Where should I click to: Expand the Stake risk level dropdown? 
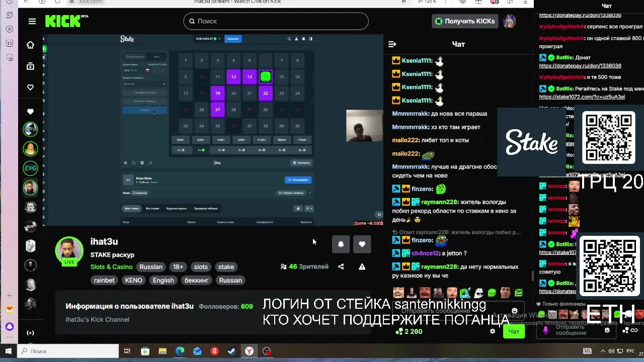[144, 84]
